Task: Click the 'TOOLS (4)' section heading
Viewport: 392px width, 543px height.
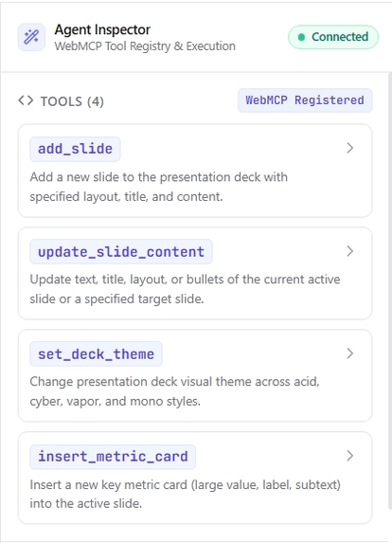Action: point(72,101)
